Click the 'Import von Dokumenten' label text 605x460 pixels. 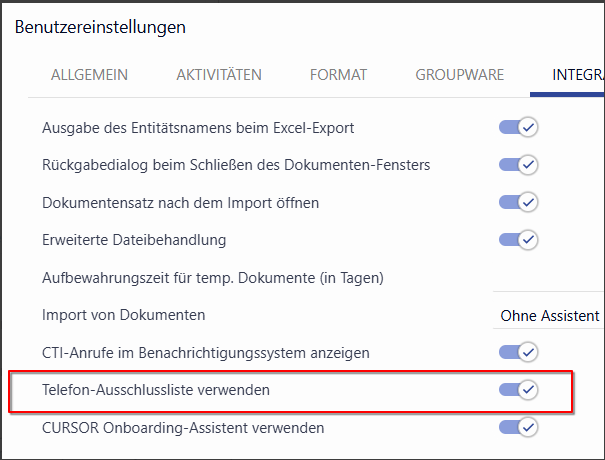click(x=124, y=315)
